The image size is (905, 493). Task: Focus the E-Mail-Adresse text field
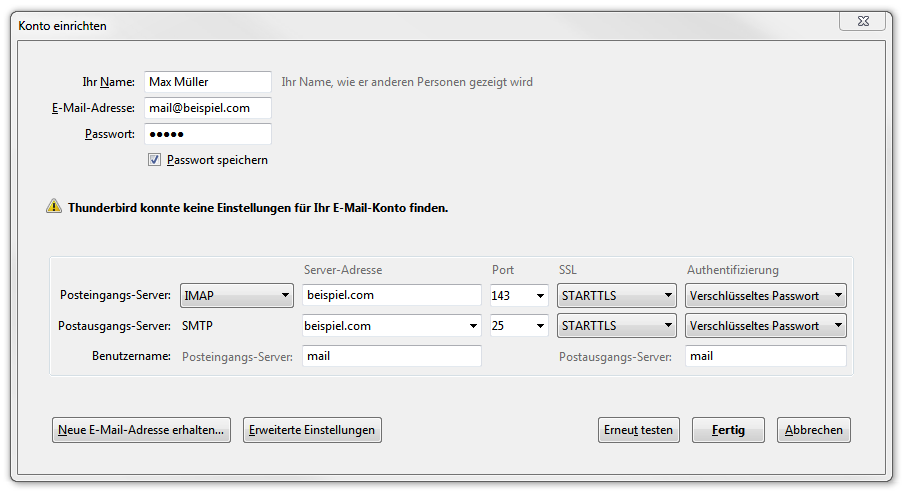tap(207, 108)
